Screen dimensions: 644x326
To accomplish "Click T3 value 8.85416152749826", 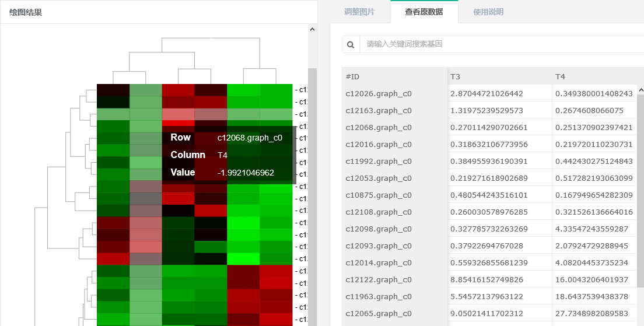I will [487, 280].
